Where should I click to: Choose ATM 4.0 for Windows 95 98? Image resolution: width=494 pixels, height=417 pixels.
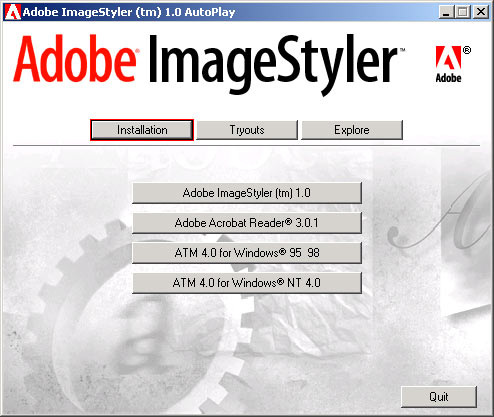coord(247,253)
